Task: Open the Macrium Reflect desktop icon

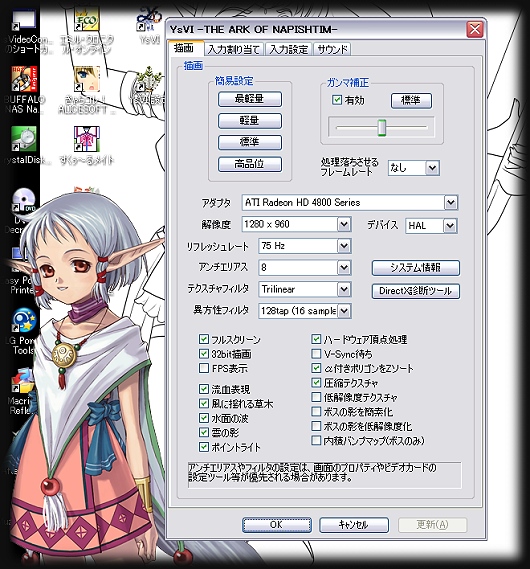Action: [22, 381]
